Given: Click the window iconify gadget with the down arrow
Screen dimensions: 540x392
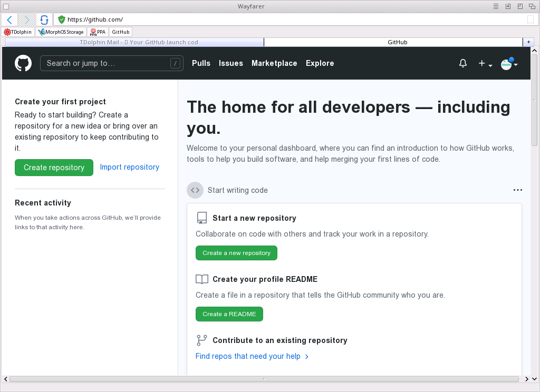Looking at the screenshot, I should point(508,6).
